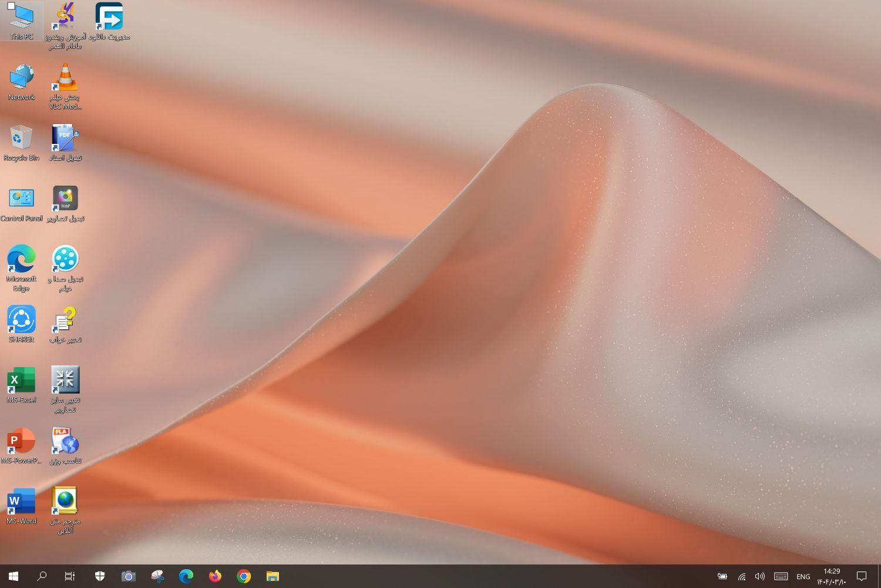This screenshot has height=588, width=881.
Task: Select the VLC Media Player cone shortcut
Action: point(65,86)
